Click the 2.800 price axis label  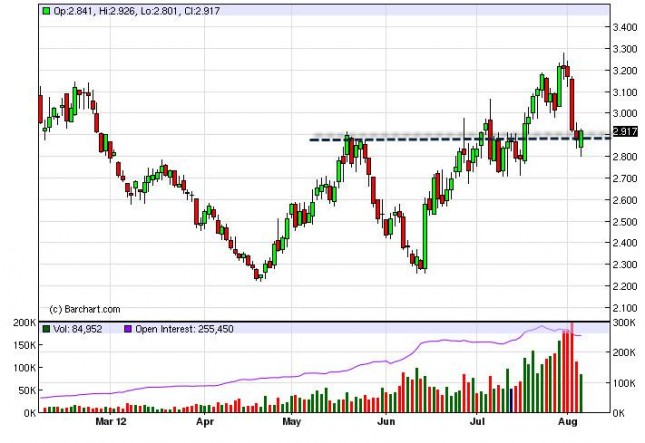[625, 157]
